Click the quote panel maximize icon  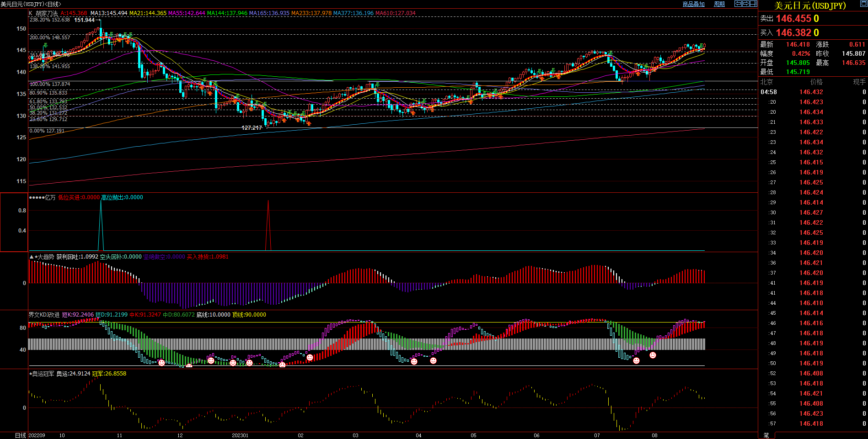click(x=863, y=4)
